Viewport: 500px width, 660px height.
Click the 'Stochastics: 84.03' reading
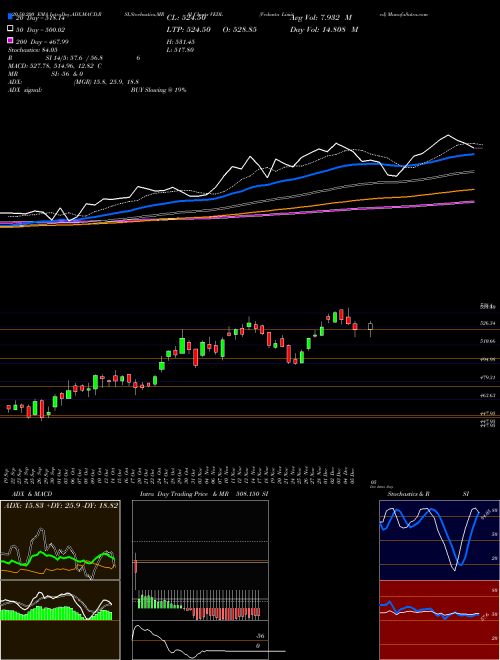coord(33,50)
